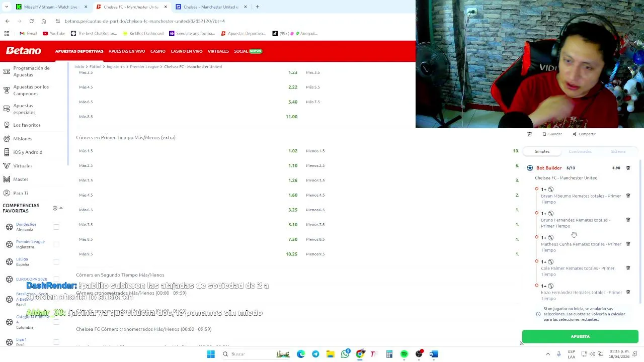Open Microsoft Word from the taskbar
Image resolution: width=644 pixels, height=362 pixels.
click(x=434, y=354)
